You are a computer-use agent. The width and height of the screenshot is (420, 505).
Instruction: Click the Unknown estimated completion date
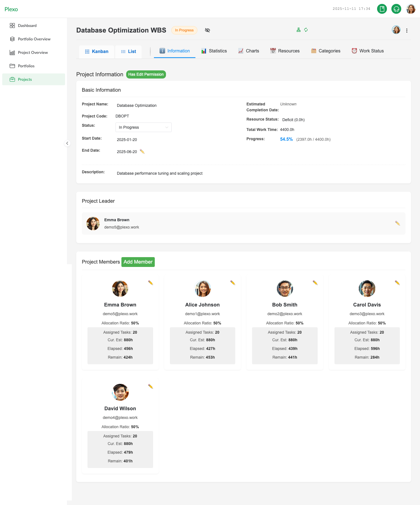[288, 104]
